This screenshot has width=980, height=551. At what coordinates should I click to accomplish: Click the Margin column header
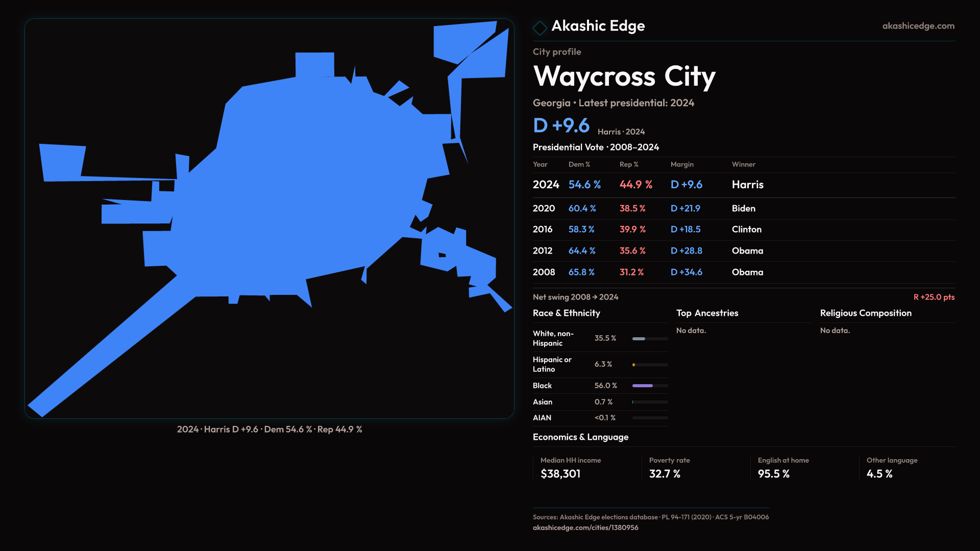pyautogui.click(x=682, y=164)
